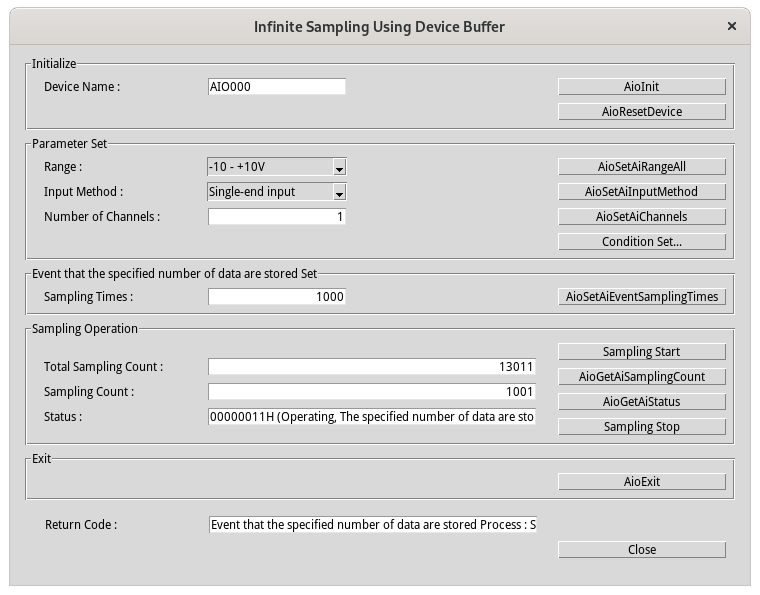Click the Return Code text field
760x595 pixels.
(x=372, y=525)
